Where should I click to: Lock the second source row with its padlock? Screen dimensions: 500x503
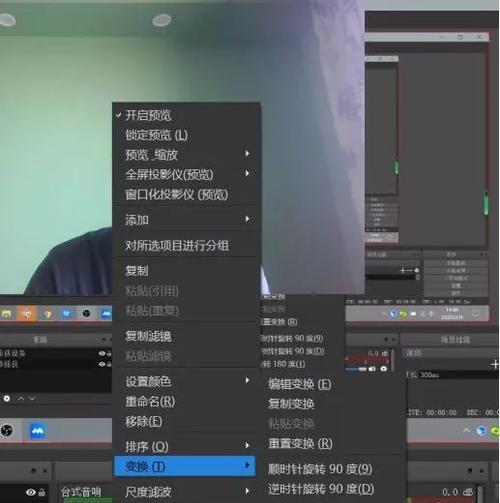pyautogui.click(x=109, y=364)
